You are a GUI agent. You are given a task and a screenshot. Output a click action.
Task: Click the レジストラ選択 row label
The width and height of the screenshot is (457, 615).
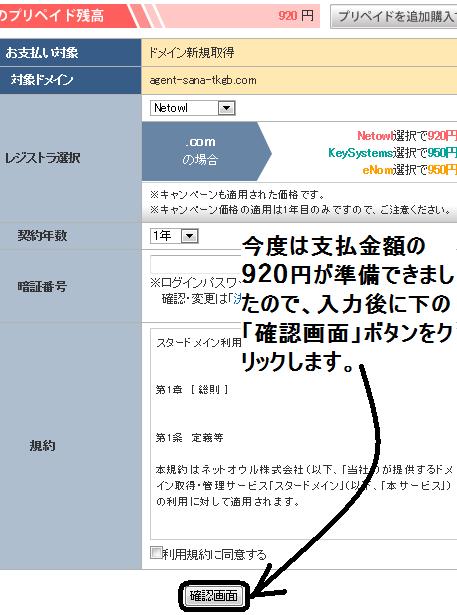coord(42,158)
